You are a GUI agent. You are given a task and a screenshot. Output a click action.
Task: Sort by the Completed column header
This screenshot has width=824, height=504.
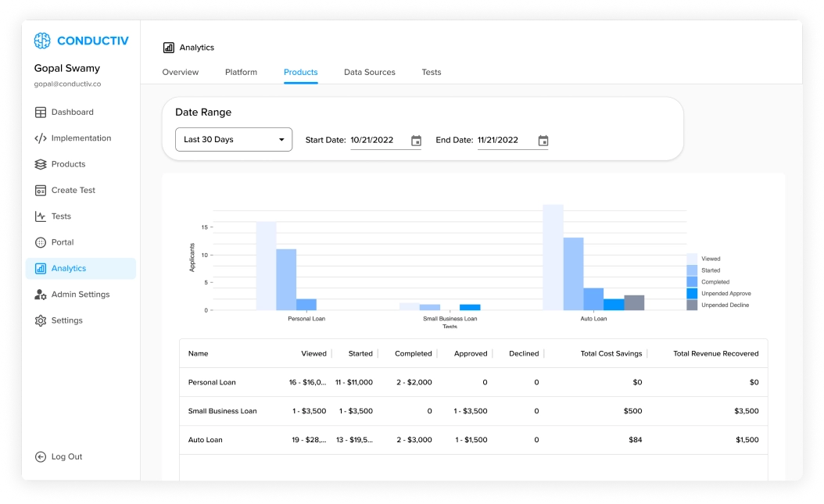pyautogui.click(x=414, y=354)
